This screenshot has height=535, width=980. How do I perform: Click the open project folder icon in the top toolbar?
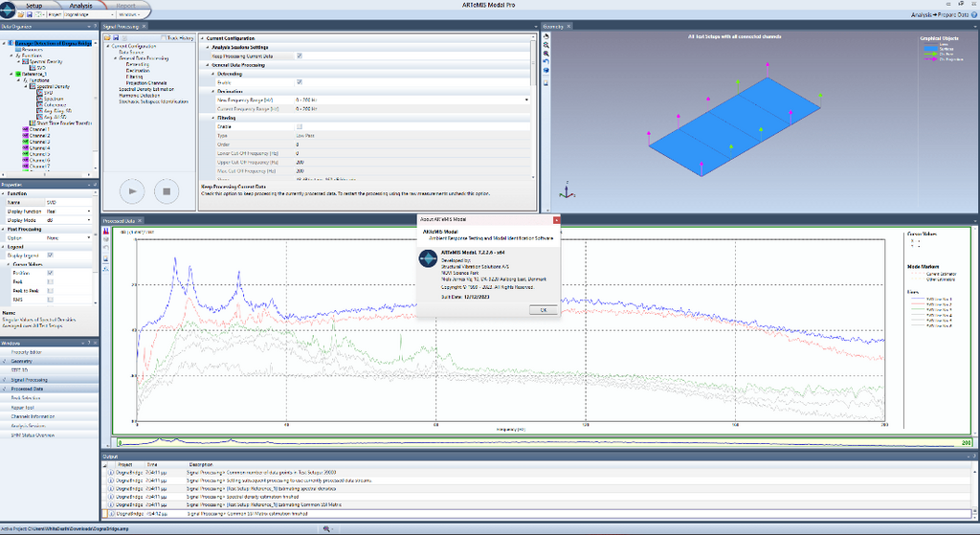[x=21, y=14]
